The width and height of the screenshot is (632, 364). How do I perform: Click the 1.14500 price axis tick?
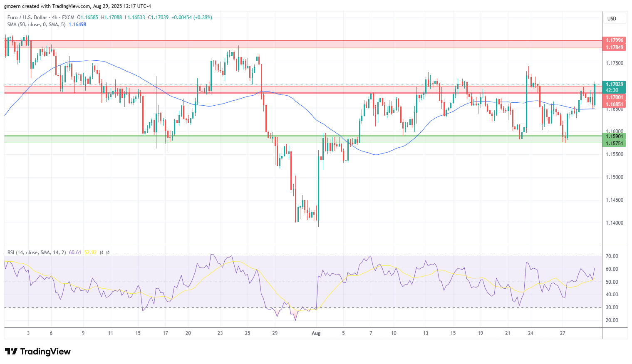(x=615, y=200)
